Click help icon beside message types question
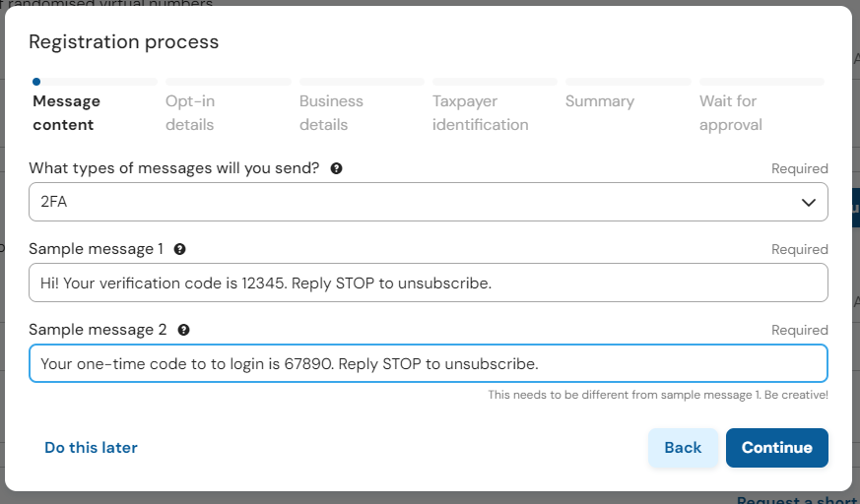The height and width of the screenshot is (504, 860). (x=336, y=168)
